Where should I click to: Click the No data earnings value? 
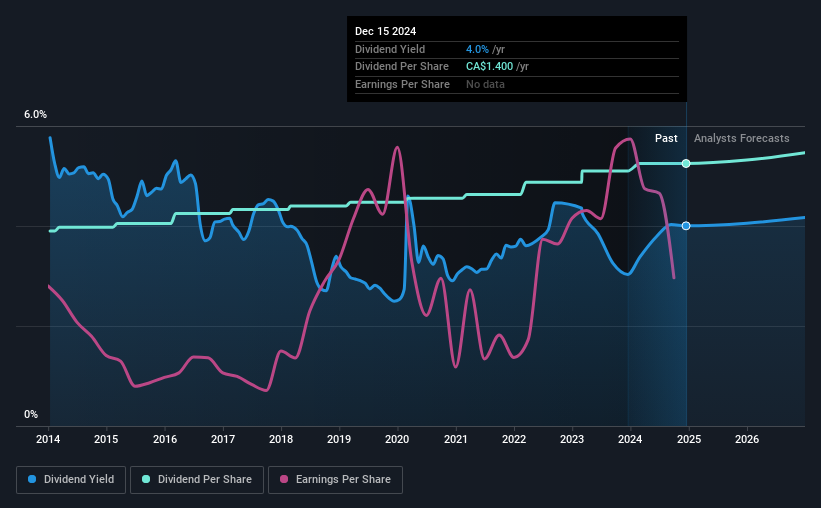tap(485, 84)
